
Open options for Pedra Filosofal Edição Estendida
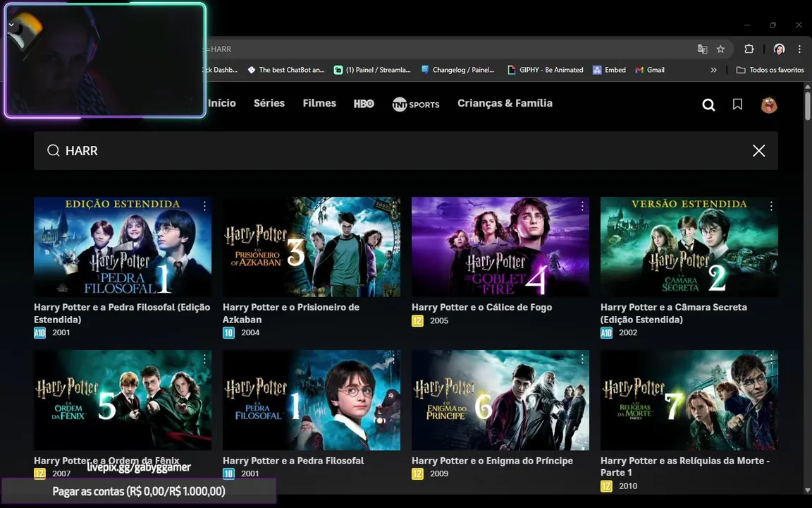point(204,206)
